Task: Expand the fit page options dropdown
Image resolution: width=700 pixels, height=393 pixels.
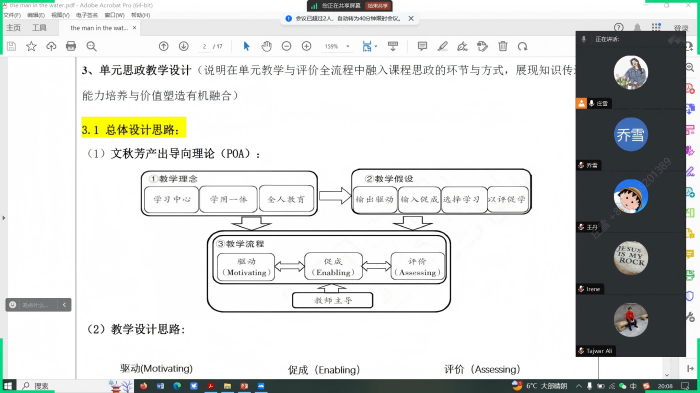Action: pos(376,46)
